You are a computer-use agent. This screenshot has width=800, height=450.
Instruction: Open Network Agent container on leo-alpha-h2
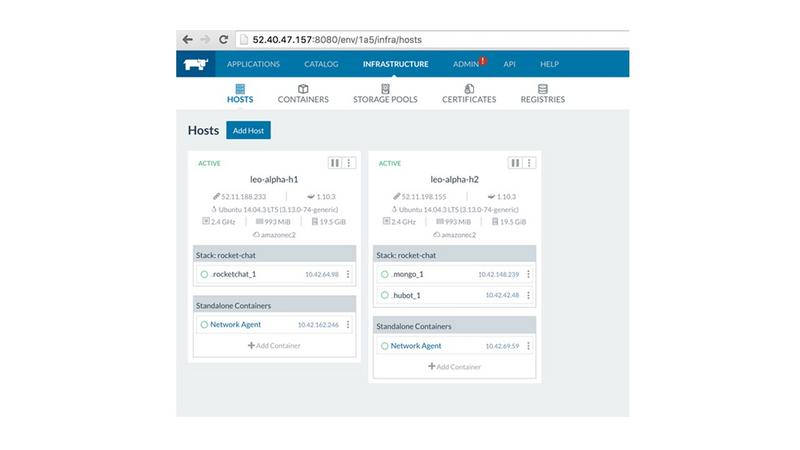tap(416, 346)
